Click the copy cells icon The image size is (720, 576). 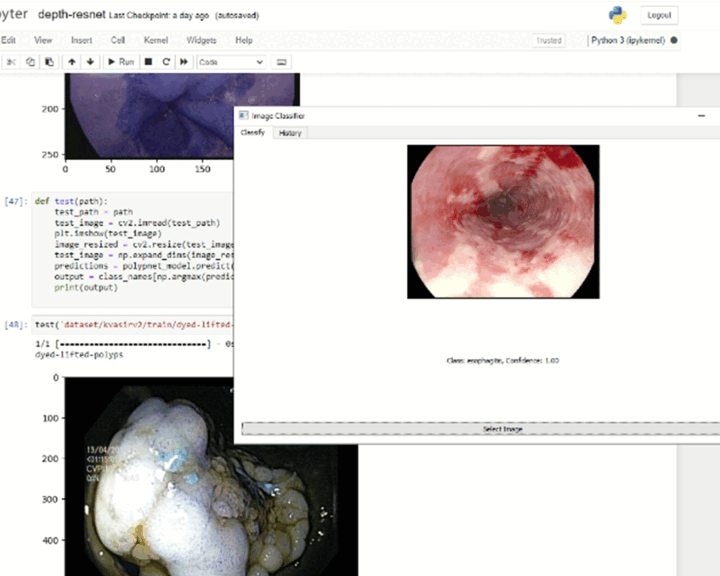pos(30,62)
